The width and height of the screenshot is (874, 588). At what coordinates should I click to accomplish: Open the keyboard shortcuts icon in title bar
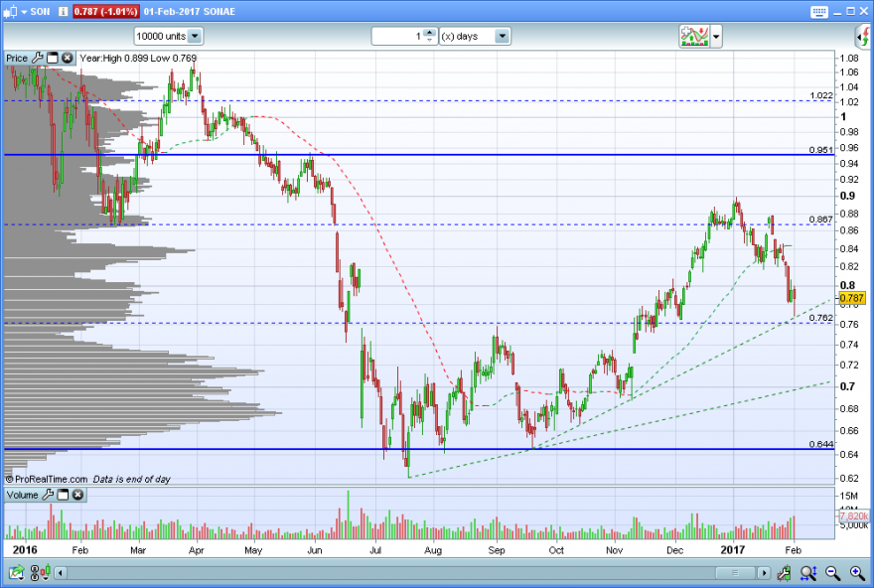(x=818, y=12)
